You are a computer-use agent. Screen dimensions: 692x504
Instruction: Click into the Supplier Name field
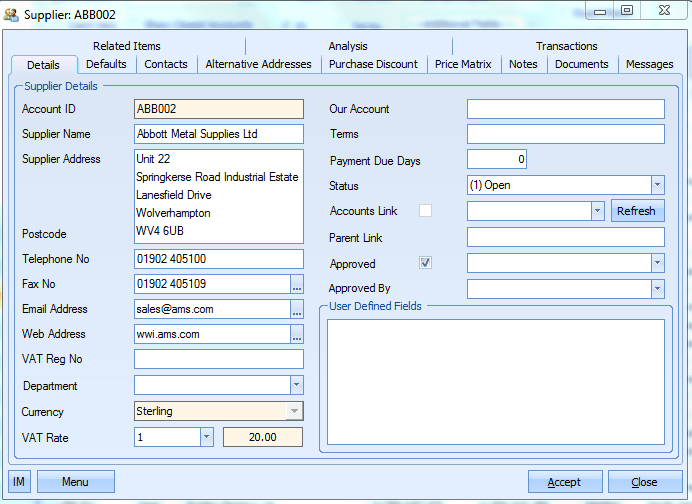tap(218, 134)
